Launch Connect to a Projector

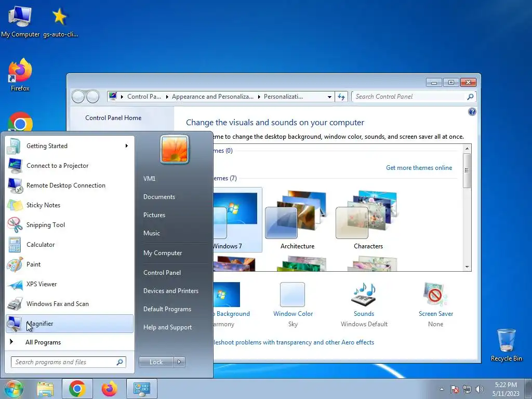point(69,166)
